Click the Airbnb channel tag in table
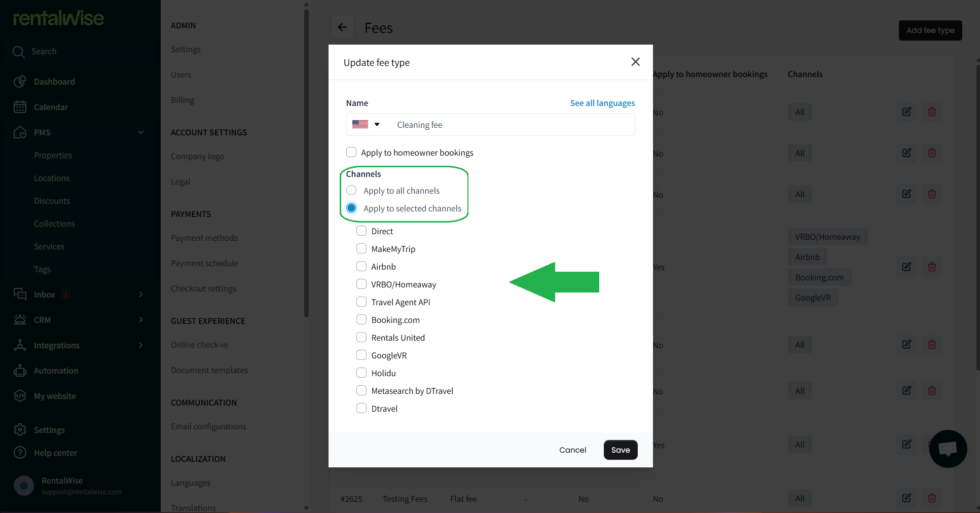This screenshot has width=980, height=513. pos(808,257)
